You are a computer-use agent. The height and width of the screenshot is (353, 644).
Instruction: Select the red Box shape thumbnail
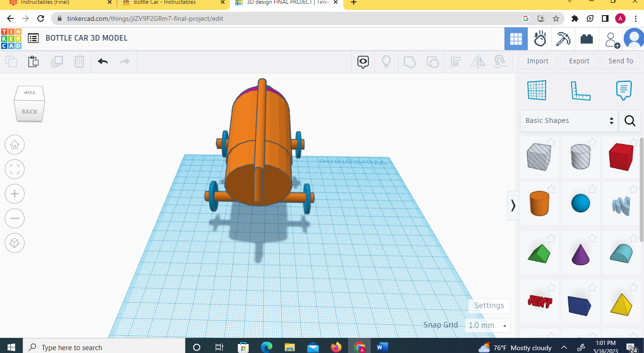click(x=621, y=157)
